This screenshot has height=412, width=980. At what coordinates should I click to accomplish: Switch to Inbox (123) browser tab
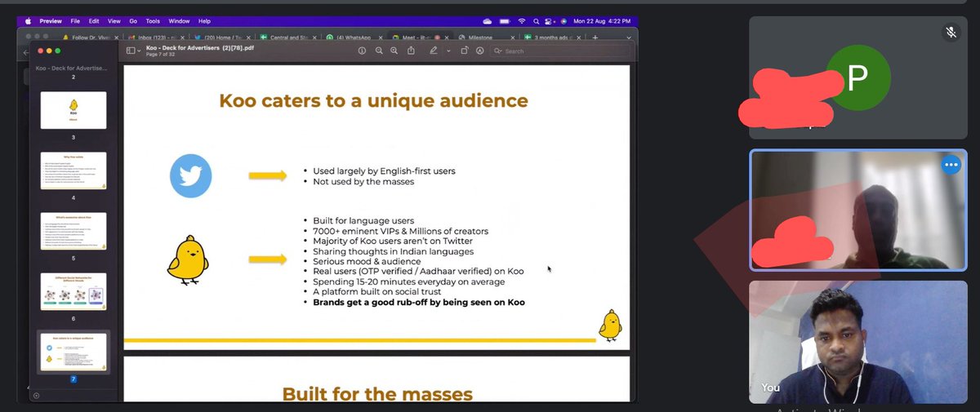(x=156, y=38)
